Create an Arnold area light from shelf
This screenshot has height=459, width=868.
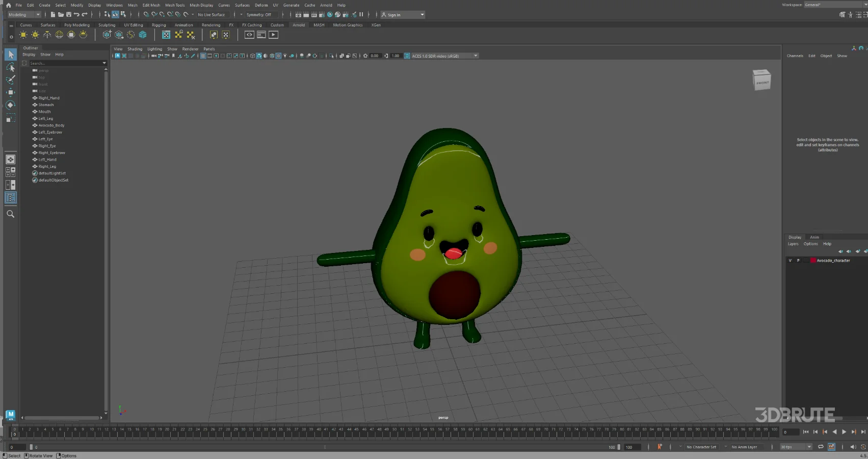tap(23, 35)
